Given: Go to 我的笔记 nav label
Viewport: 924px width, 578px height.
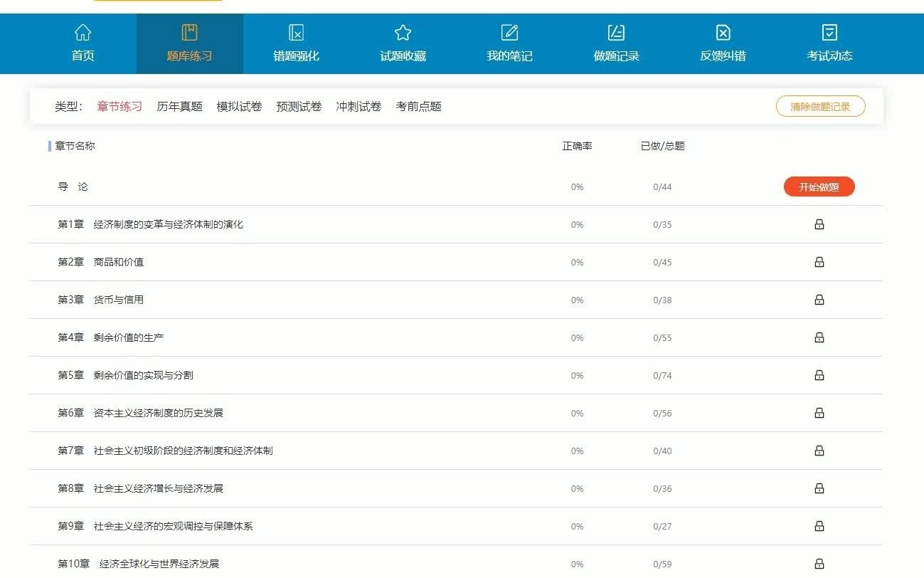Looking at the screenshot, I should 509,56.
